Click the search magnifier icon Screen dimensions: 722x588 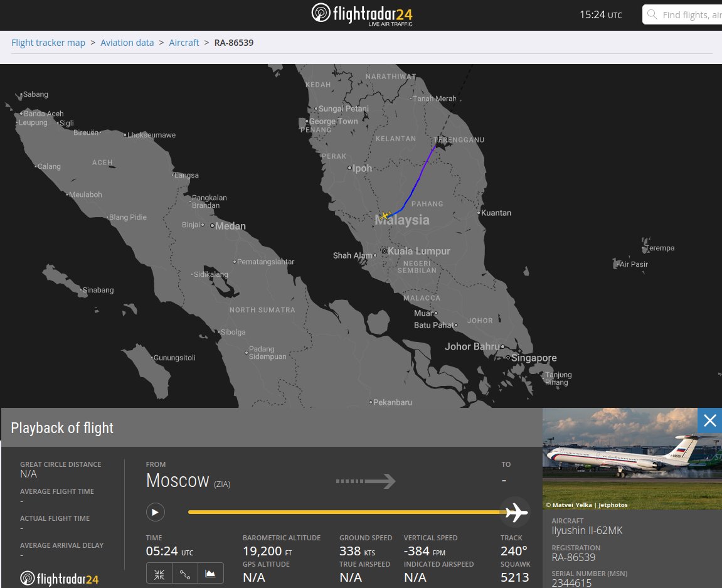(x=652, y=14)
